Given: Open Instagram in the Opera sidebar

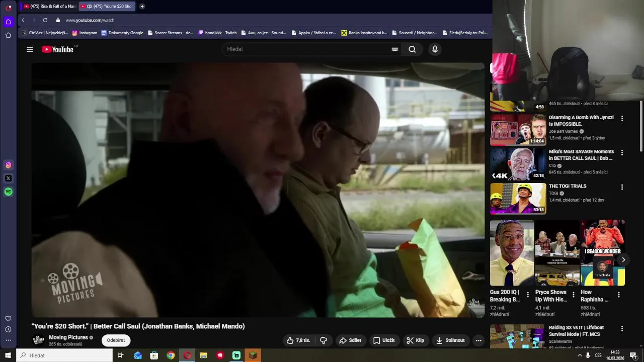Looking at the screenshot, I should [8, 165].
